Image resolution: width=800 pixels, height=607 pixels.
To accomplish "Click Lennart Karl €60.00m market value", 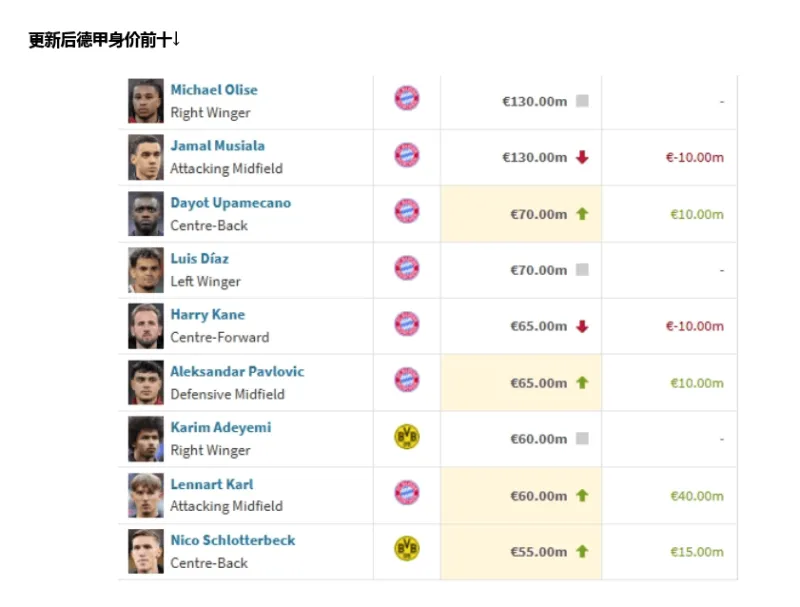I will (538, 496).
